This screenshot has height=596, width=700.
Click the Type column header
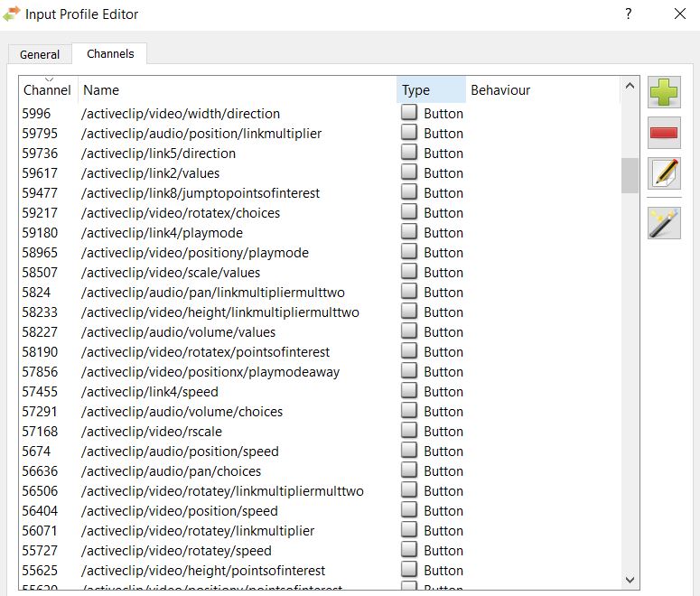(431, 90)
